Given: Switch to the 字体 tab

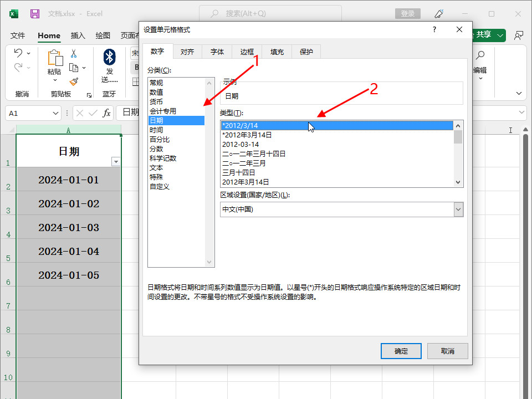Looking at the screenshot, I should pyautogui.click(x=217, y=52).
